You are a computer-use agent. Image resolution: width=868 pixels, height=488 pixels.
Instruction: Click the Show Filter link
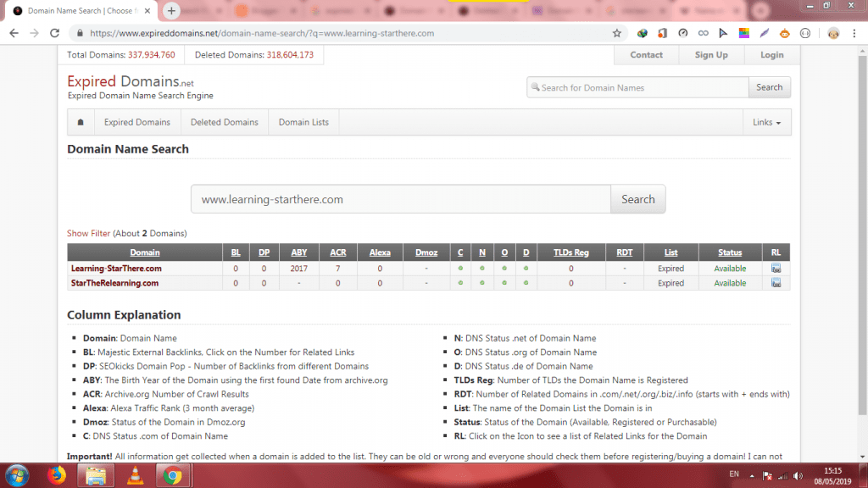(88, 234)
